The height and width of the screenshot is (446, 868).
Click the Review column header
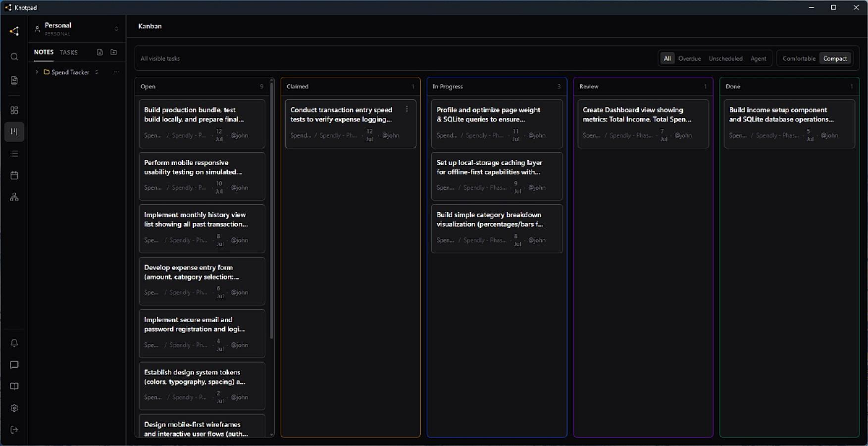(x=643, y=86)
